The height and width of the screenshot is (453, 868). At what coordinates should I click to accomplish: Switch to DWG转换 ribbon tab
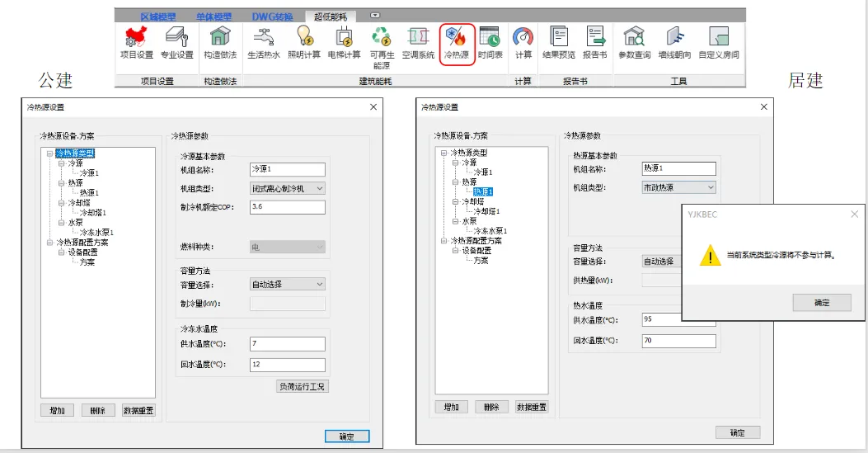pyautogui.click(x=272, y=17)
